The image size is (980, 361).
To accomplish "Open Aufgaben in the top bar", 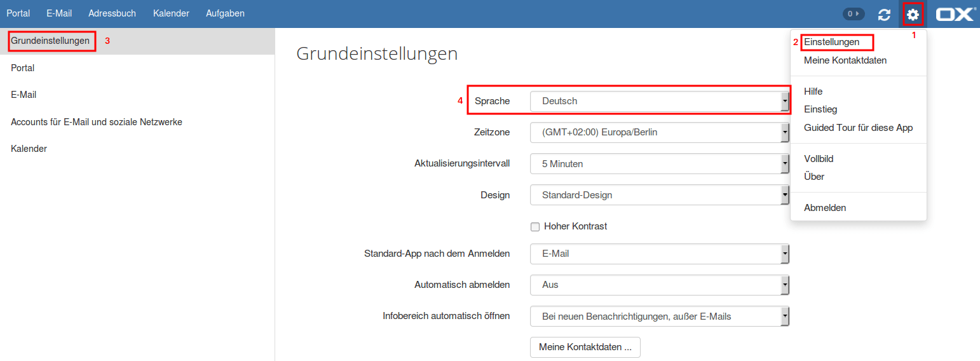I will pyautogui.click(x=225, y=13).
